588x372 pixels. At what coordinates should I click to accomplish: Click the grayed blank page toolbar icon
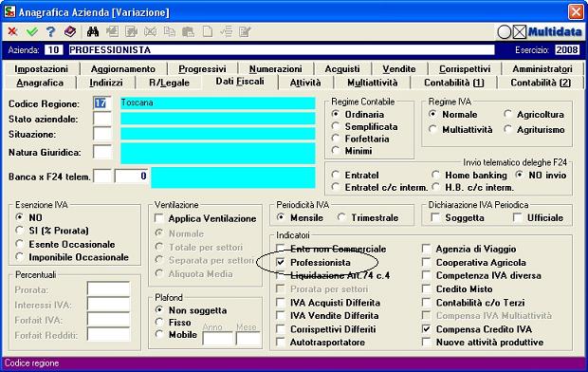[x=208, y=31]
